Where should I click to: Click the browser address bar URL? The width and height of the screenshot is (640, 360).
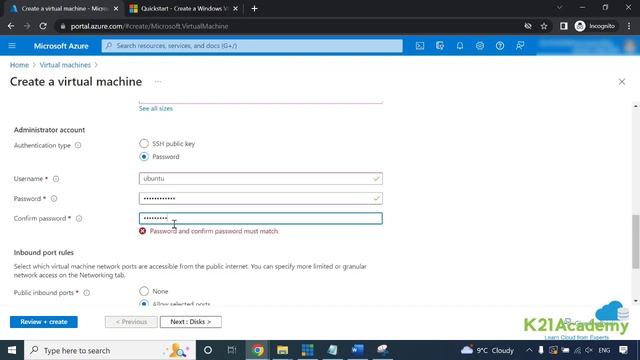149,26
